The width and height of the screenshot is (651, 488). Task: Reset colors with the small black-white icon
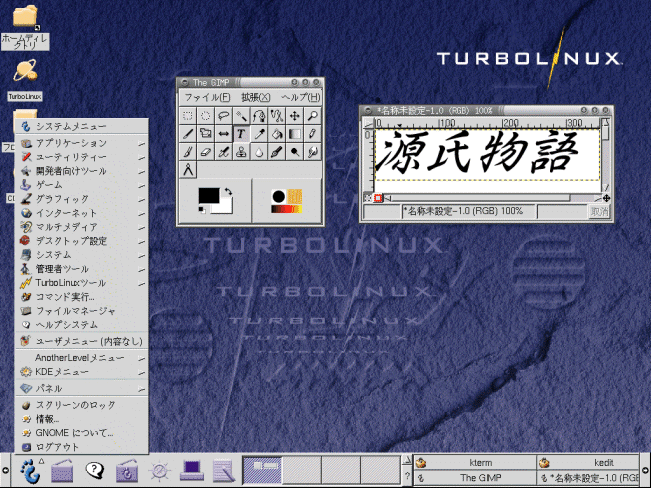coord(202,210)
